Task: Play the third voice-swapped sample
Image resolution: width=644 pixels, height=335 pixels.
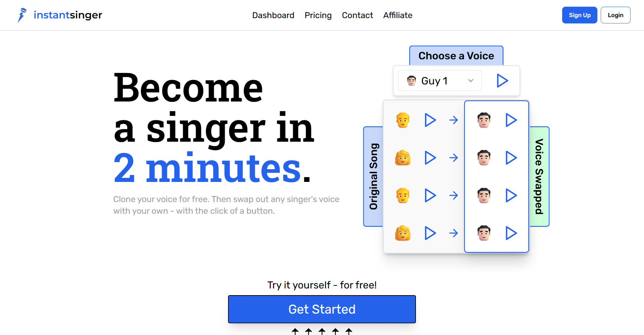Action: pyautogui.click(x=511, y=195)
